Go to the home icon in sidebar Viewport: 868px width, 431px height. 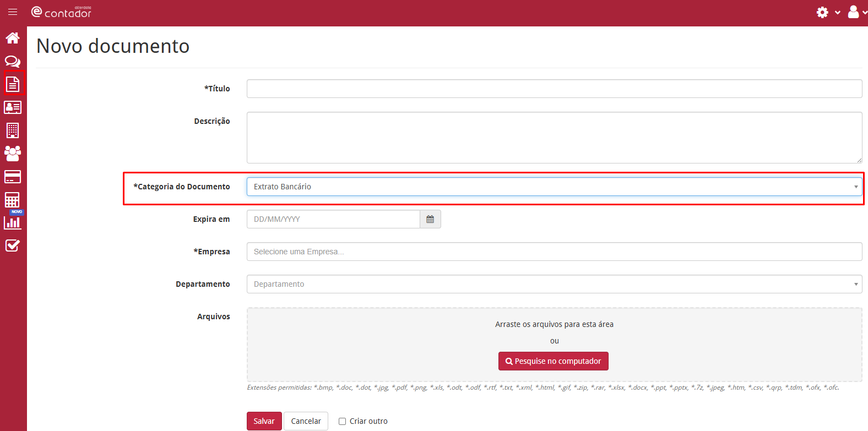13,38
